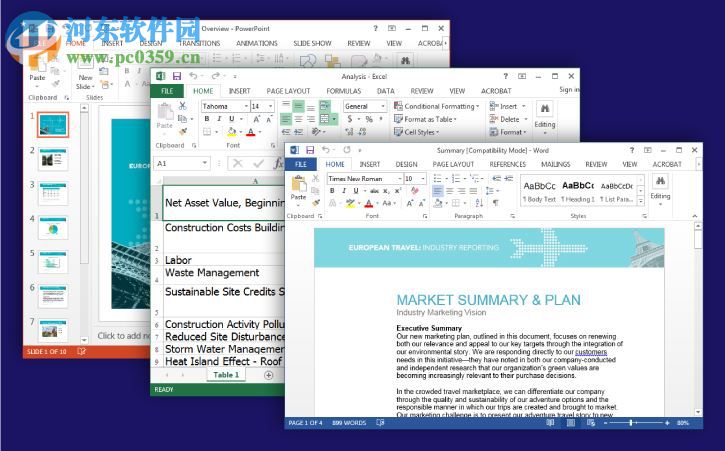Apply superscript formatting in Word
The image size is (725, 451).
point(398,191)
